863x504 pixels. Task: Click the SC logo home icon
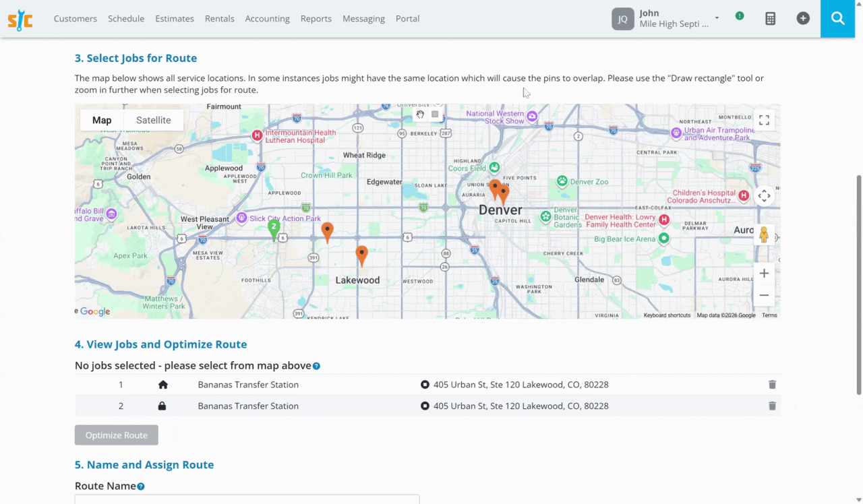pyautogui.click(x=20, y=19)
